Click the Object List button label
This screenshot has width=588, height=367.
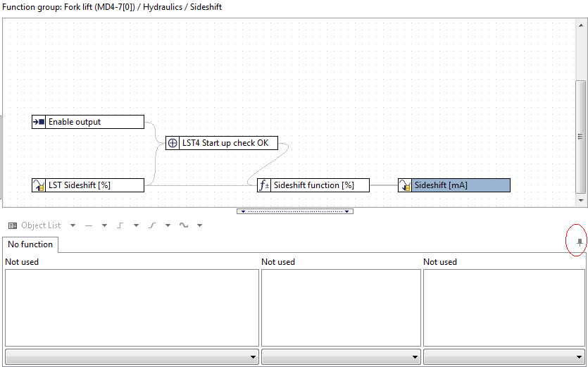41,225
